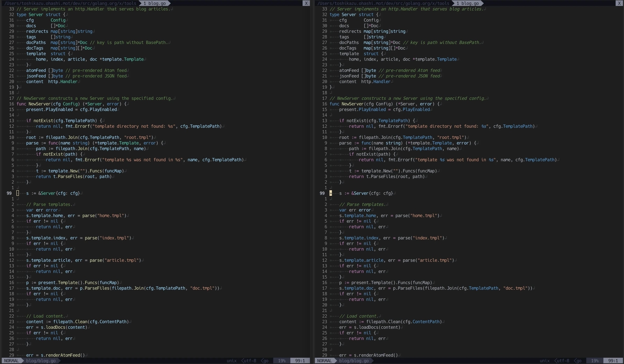The height and width of the screenshot is (364, 624).
Task: Click unix file format in left statusline
Action: point(232,361)
